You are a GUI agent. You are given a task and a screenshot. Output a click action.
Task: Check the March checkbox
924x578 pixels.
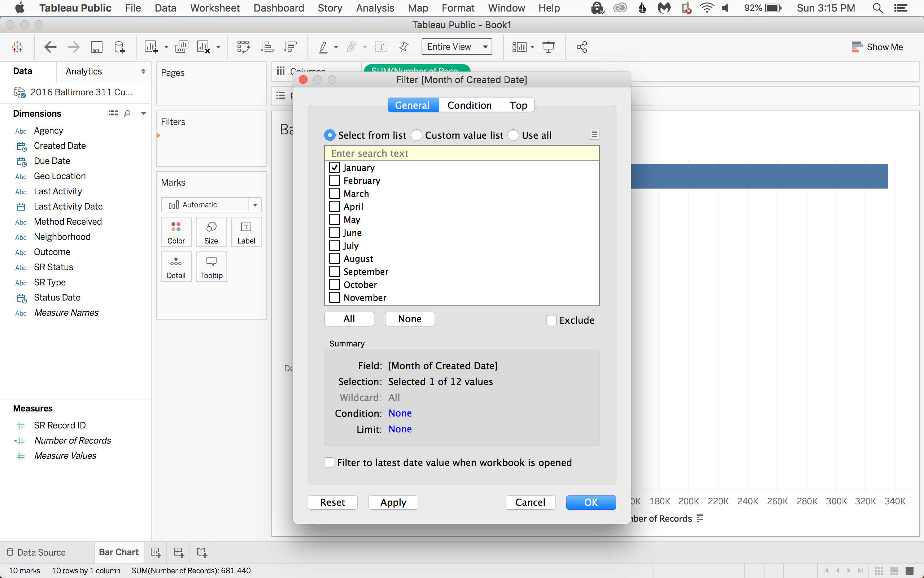[x=335, y=193]
